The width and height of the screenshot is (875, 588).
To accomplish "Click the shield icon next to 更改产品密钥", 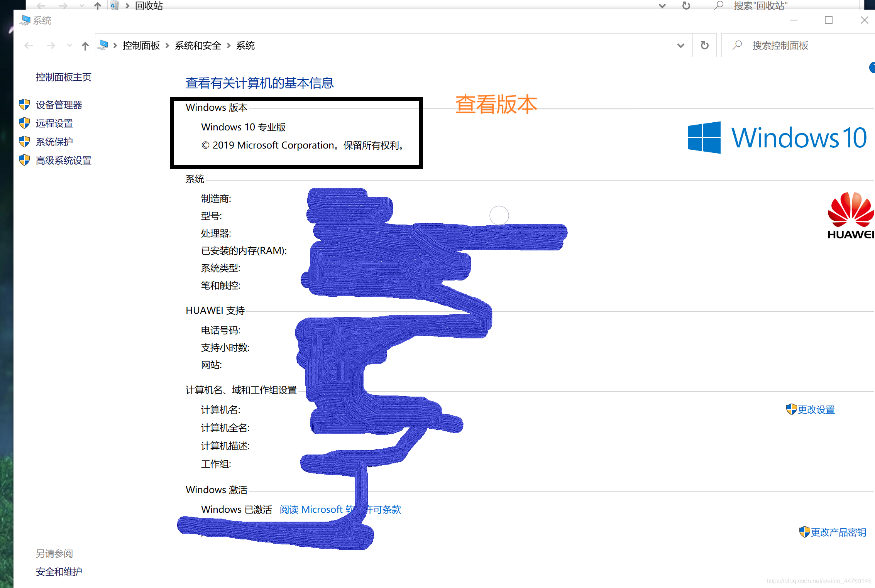I will (x=804, y=532).
